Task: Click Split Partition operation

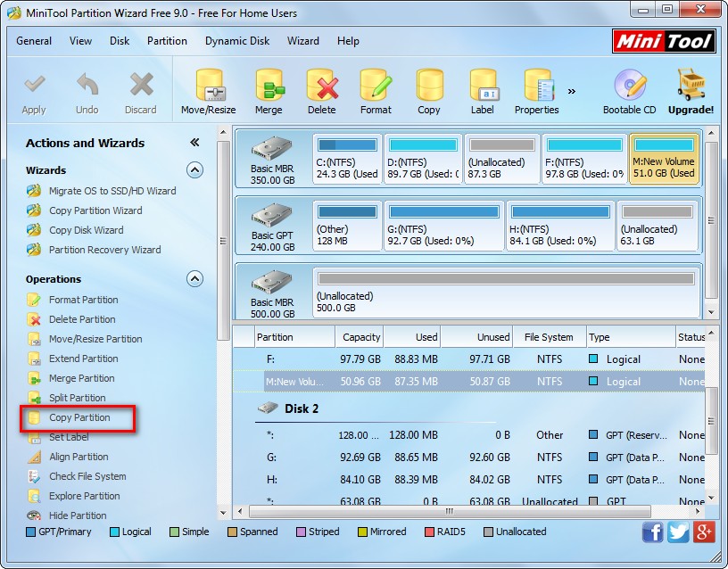Action: [x=78, y=398]
